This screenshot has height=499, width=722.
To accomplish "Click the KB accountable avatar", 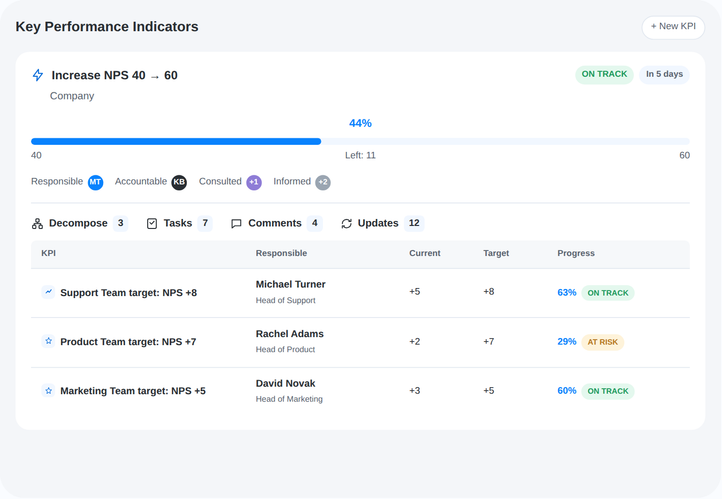I will pyautogui.click(x=179, y=182).
